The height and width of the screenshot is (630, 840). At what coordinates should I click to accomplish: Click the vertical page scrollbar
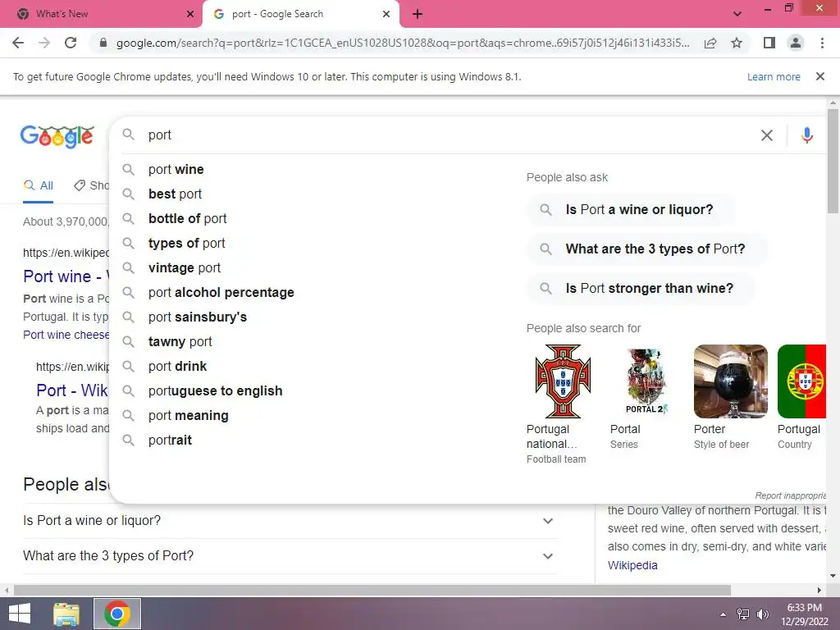click(833, 161)
